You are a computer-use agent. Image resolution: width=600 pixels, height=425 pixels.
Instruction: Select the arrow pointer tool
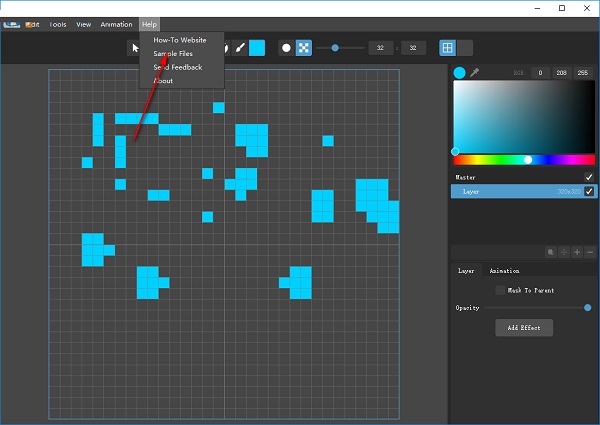pos(135,47)
